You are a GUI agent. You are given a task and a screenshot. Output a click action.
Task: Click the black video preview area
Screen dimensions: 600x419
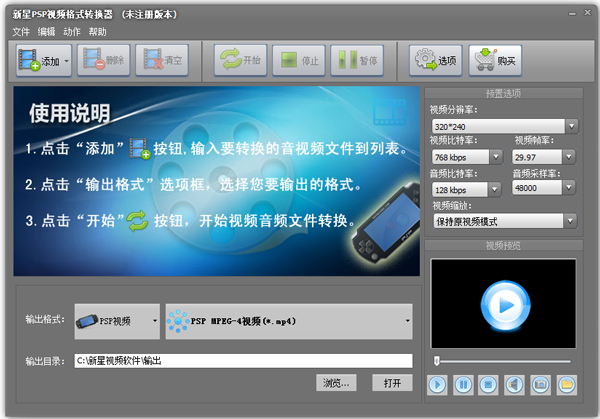pos(503,303)
